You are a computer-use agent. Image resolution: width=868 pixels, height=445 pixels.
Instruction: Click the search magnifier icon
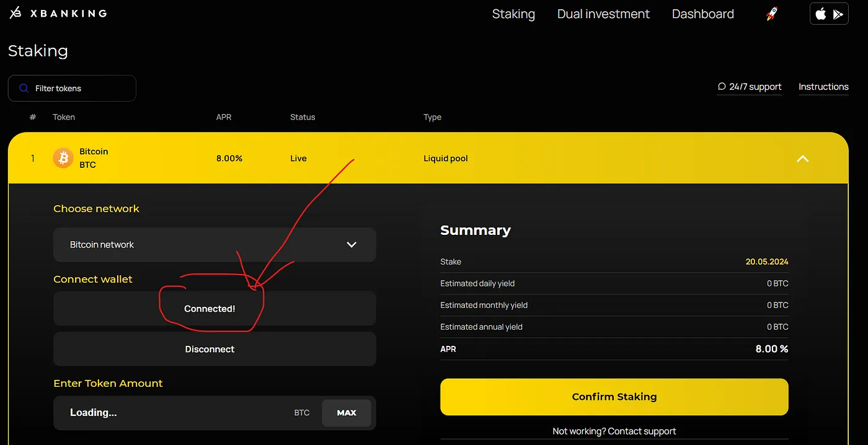pos(24,88)
